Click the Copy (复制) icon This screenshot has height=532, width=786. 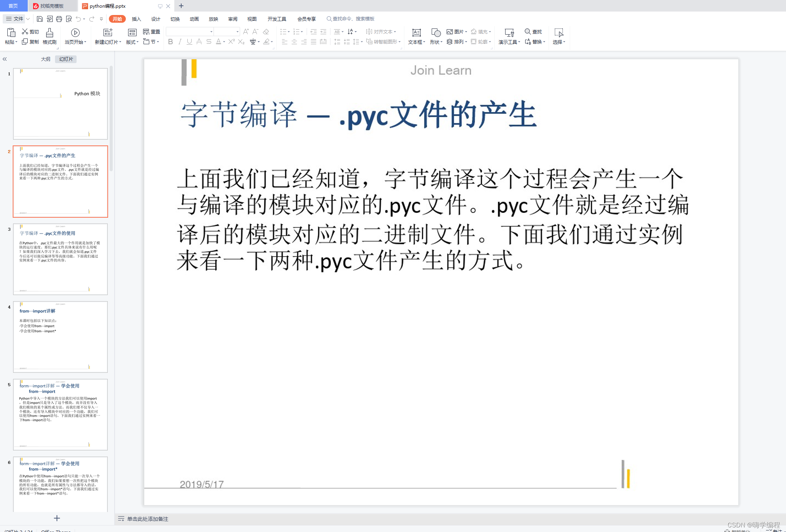25,42
